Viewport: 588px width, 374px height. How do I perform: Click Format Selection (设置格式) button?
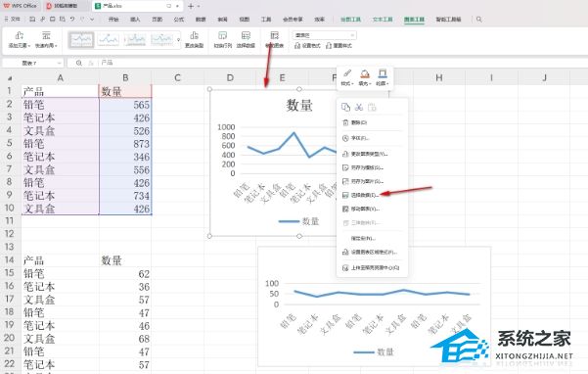[307, 46]
